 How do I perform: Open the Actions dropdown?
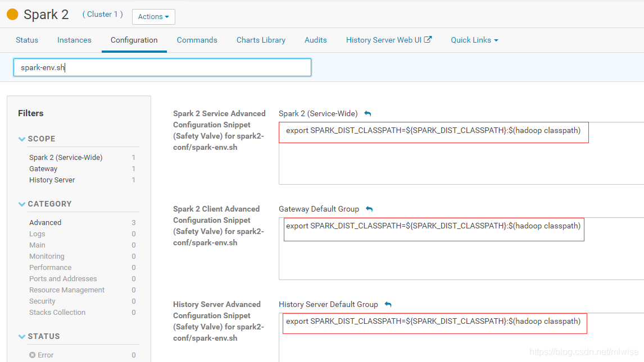click(x=153, y=17)
